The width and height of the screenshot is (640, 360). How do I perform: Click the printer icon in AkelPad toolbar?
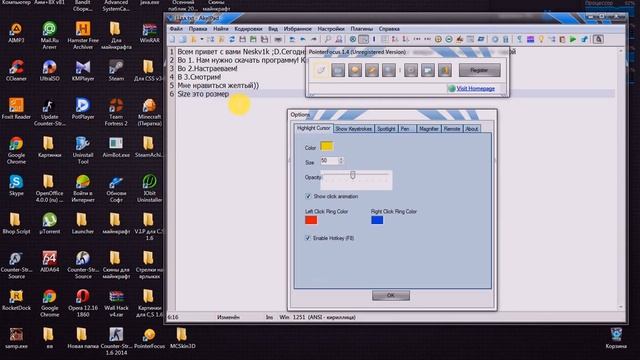(278, 39)
